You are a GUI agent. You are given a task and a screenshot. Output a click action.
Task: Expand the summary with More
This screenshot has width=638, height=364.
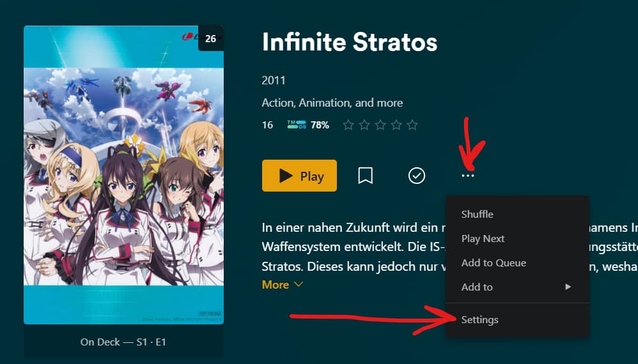[283, 285]
